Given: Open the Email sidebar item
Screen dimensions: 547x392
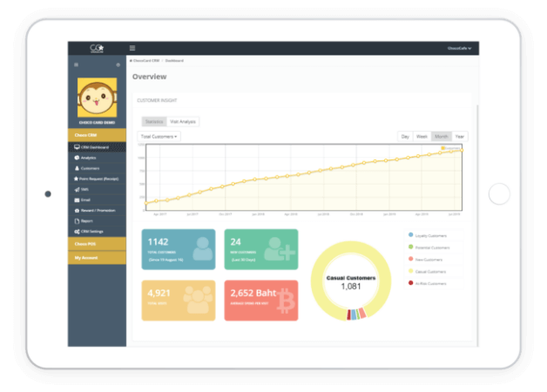Looking at the screenshot, I should pyautogui.click(x=84, y=199).
